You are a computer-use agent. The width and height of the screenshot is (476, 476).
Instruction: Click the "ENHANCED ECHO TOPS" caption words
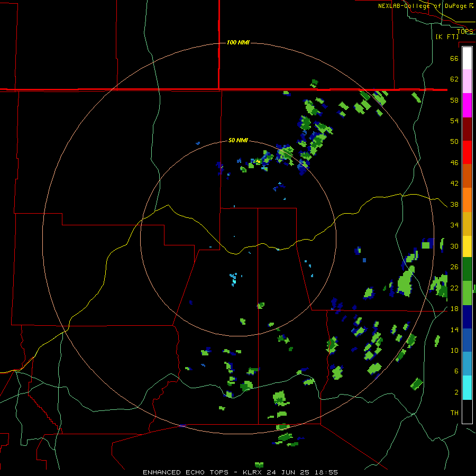[186, 472]
